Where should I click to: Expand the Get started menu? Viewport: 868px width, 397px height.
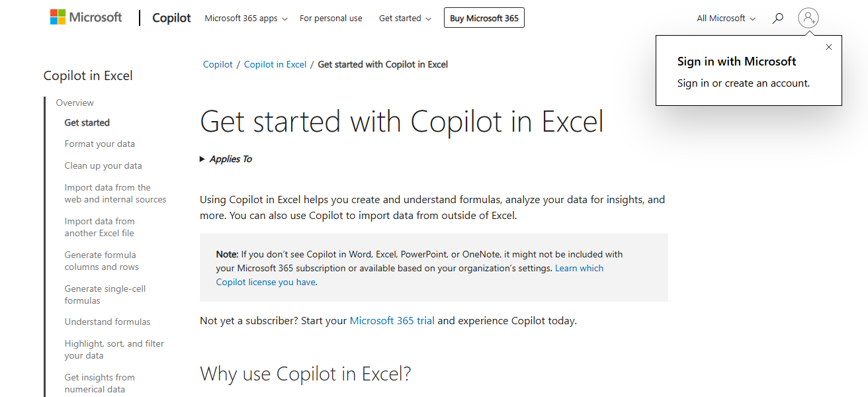405,18
